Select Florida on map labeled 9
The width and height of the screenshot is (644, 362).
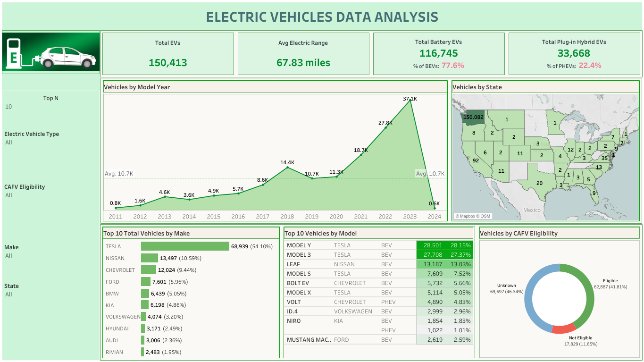[594, 193]
